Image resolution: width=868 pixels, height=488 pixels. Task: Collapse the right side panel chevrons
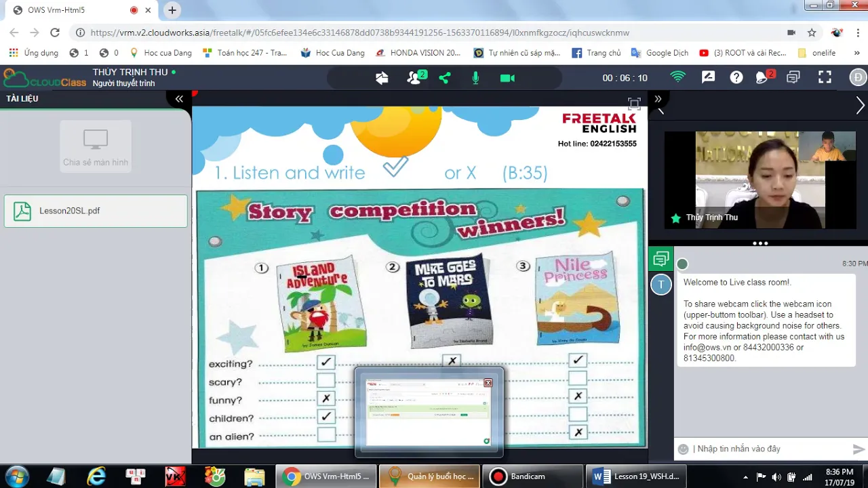(657, 99)
